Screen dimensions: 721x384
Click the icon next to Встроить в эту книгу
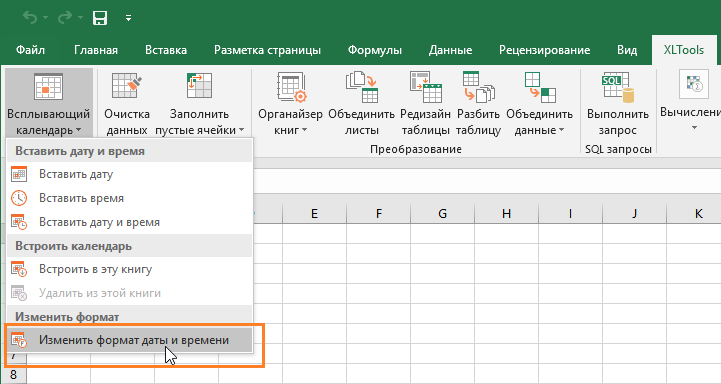[x=19, y=269]
